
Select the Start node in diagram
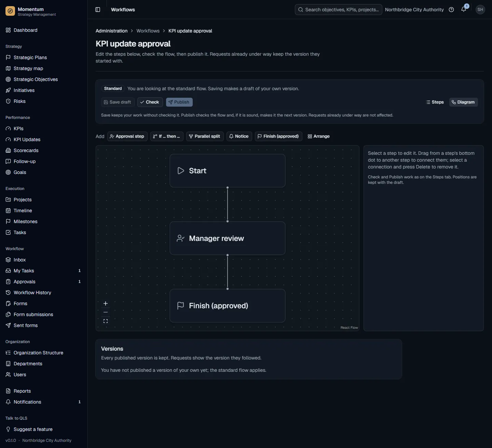coord(228,171)
